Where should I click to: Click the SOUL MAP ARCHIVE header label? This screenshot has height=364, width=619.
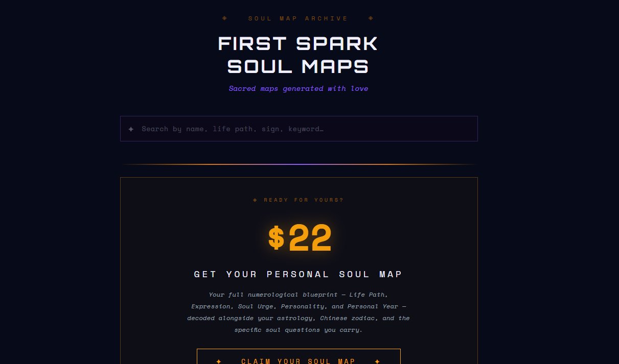coord(298,18)
